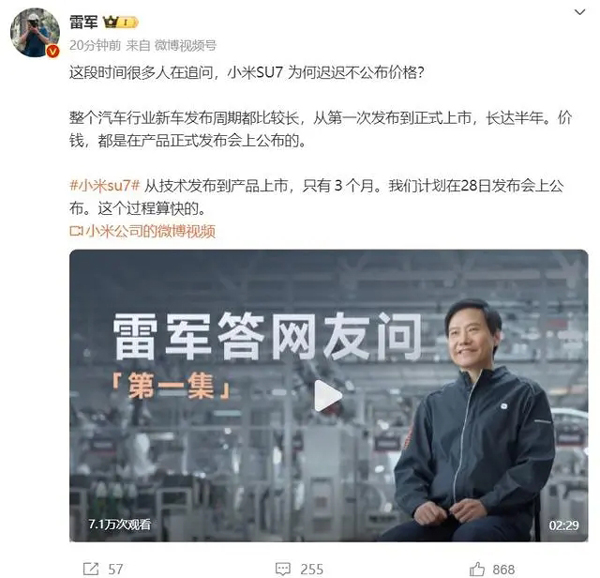Screen dimensions: 600x578
Task: Click the 7.1万次观看 view count
Action: (120, 524)
